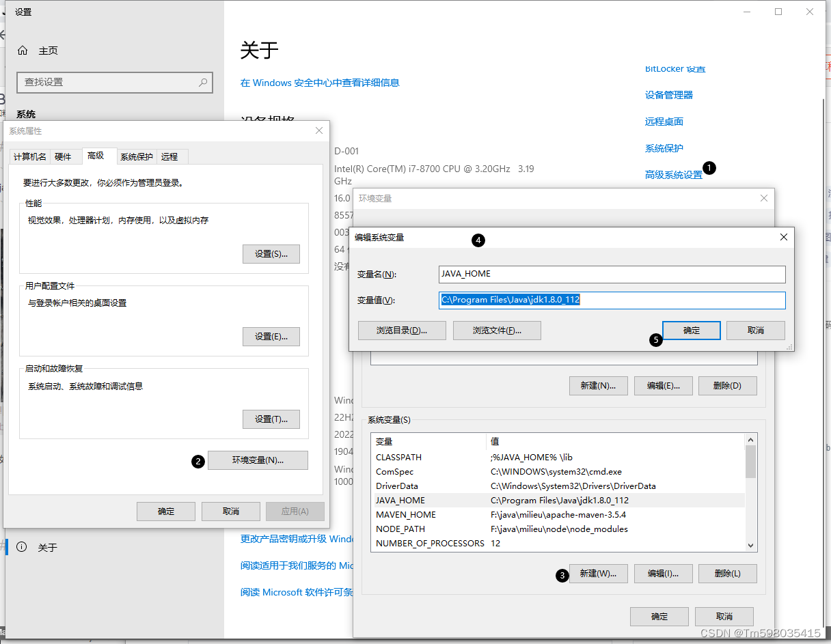Click the magnifier icon in Settings search box

203,82
